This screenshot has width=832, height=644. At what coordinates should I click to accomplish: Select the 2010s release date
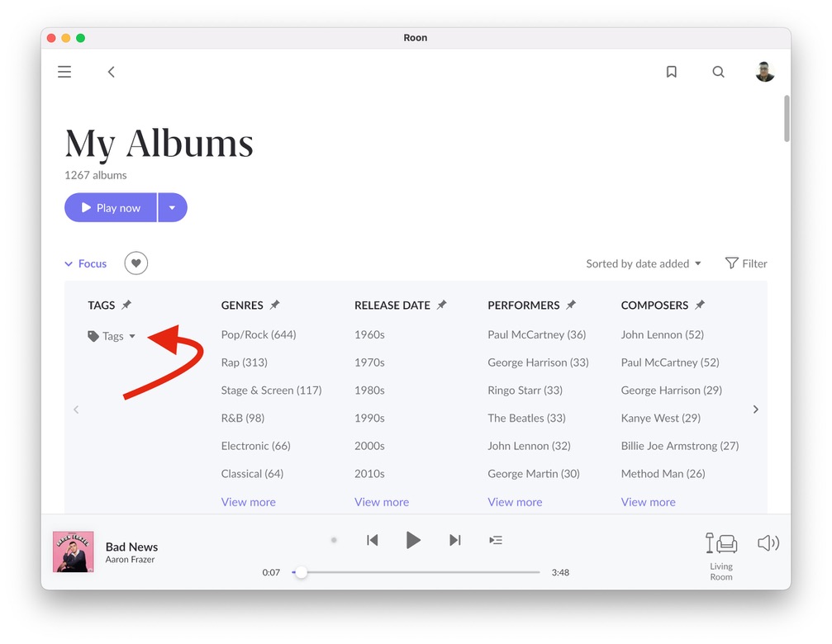pos(369,474)
